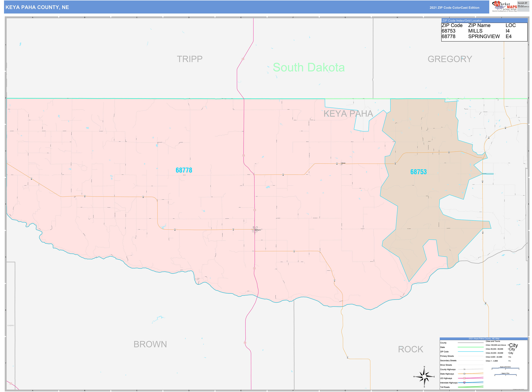Expand the Cities and Towns legend section
Screen dimensions: 532x392
(x=493, y=341)
